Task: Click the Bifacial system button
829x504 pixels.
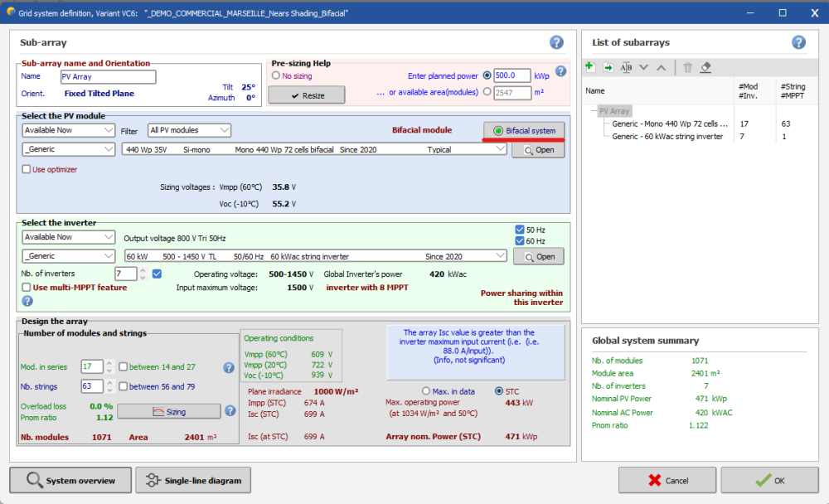Action: (x=525, y=131)
